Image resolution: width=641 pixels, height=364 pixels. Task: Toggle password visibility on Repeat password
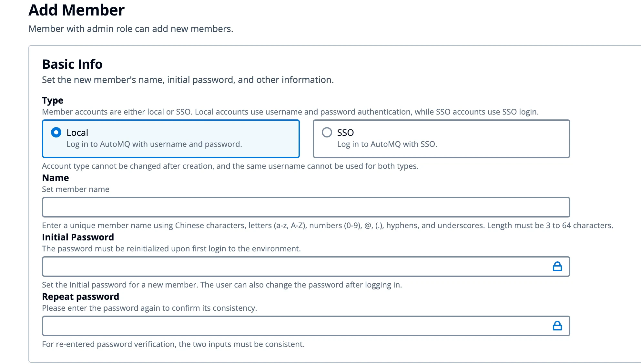click(x=557, y=326)
